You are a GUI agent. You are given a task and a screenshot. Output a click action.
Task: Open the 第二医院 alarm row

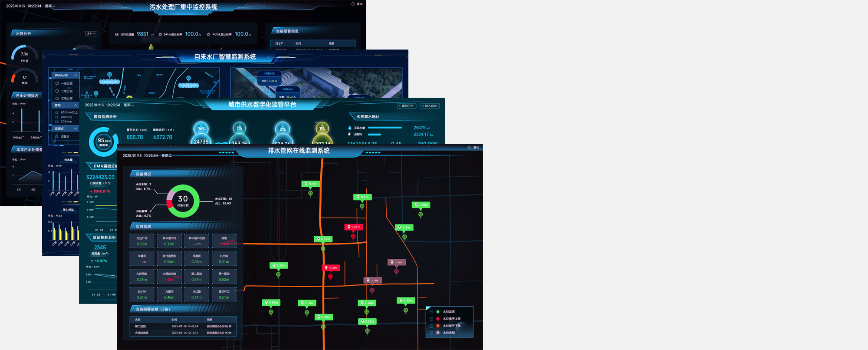182,326
